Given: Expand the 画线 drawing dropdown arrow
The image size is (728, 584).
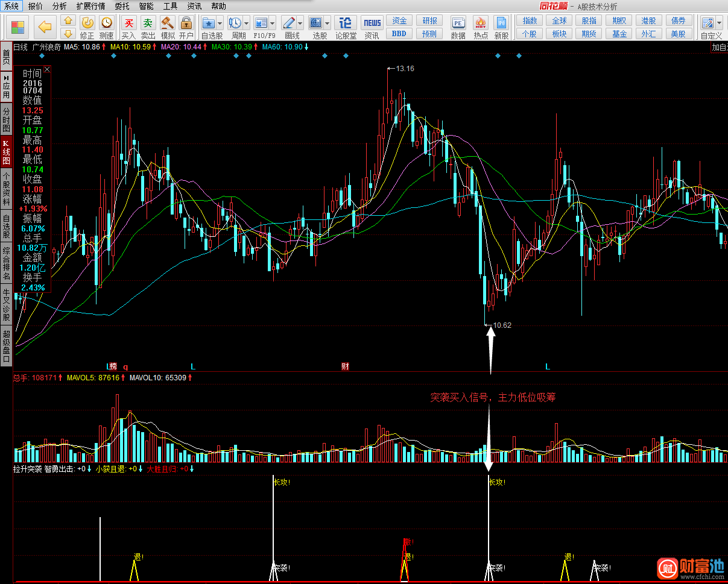Looking at the screenshot, I should click(x=300, y=24).
